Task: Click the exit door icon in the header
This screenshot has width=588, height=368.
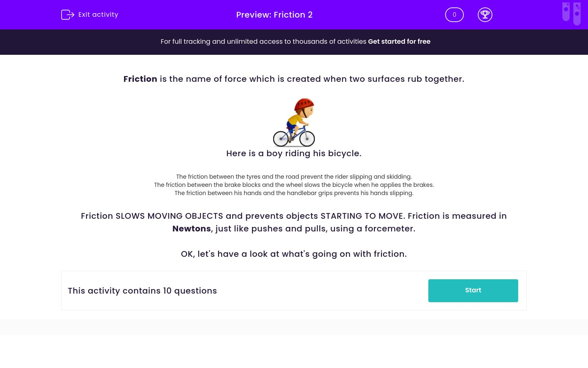Action: pyautogui.click(x=68, y=15)
